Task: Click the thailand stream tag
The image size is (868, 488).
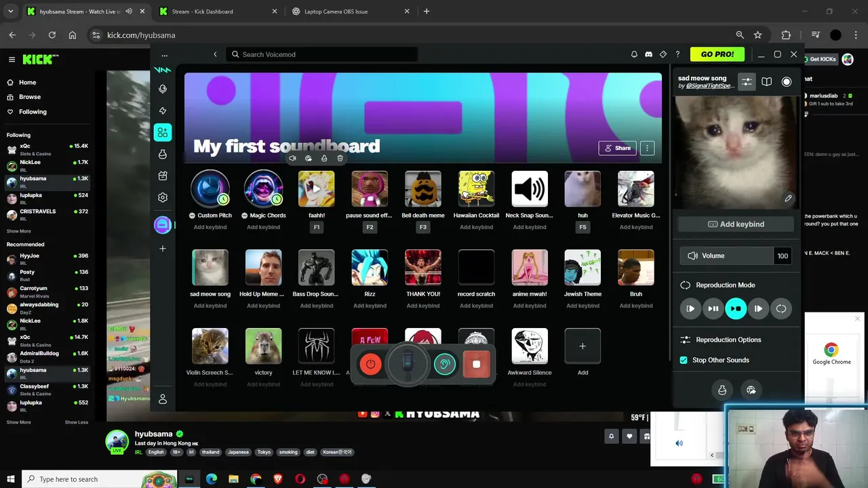Action: [210, 452]
